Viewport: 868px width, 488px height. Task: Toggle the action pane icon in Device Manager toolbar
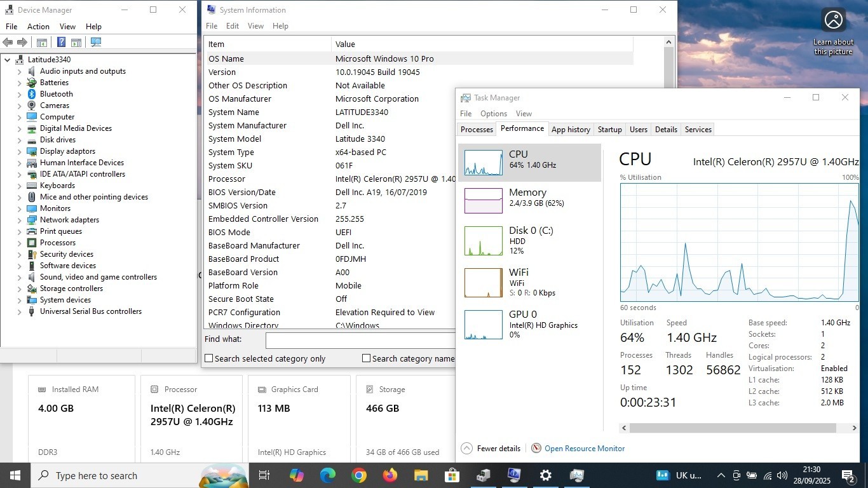(x=76, y=43)
